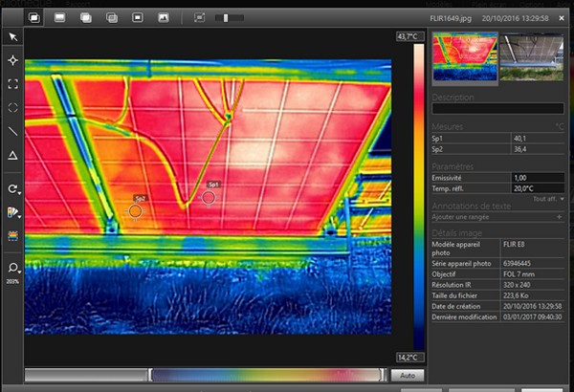The height and width of the screenshot is (392, 574).
Task: Close the image editor with the X
Action: click(x=562, y=18)
